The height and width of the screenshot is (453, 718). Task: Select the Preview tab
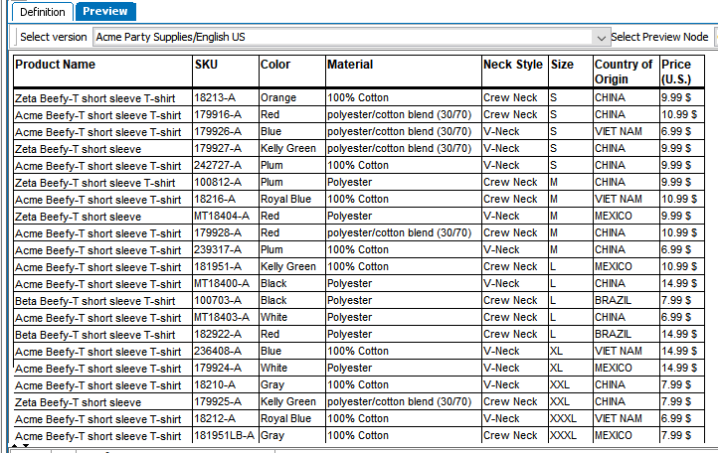coord(105,11)
